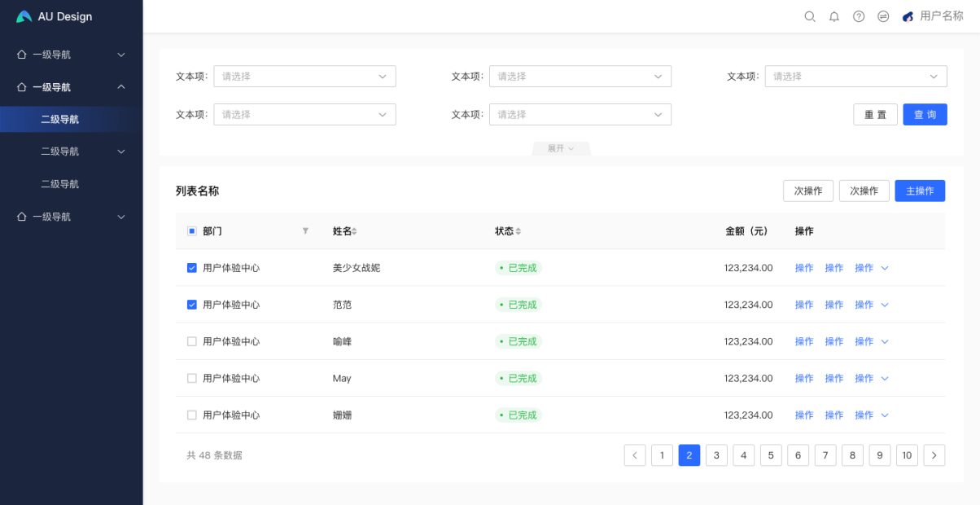Select the highlighted 二级导航 menu item
980x505 pixels.
point(60,120)
